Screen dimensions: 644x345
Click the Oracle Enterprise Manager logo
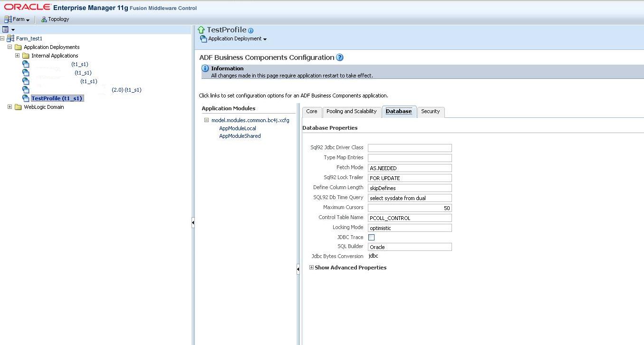pos(100,7)
